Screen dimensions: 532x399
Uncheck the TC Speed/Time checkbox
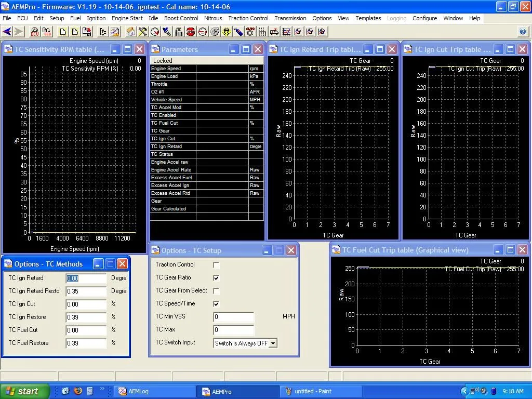pos(216,304)
